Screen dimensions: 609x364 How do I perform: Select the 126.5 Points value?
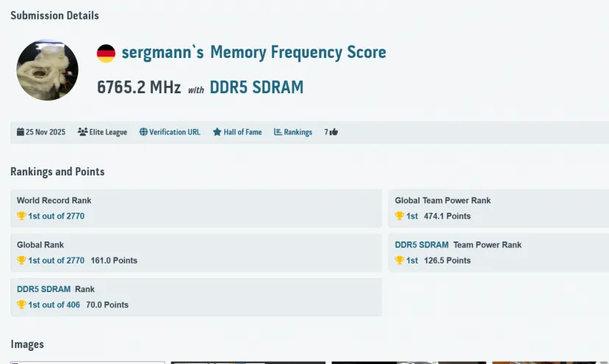[x=447, y=261]
